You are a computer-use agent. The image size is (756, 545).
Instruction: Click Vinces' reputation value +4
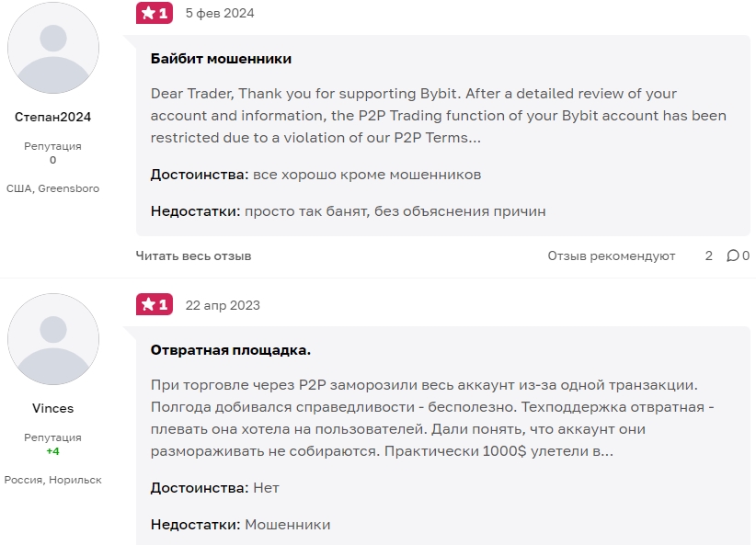(53, 452)
